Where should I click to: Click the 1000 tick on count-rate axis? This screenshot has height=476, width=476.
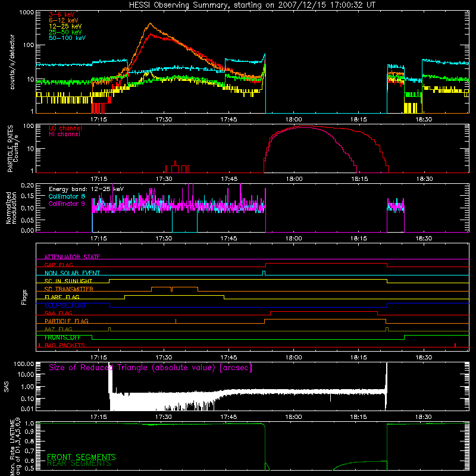27,12
